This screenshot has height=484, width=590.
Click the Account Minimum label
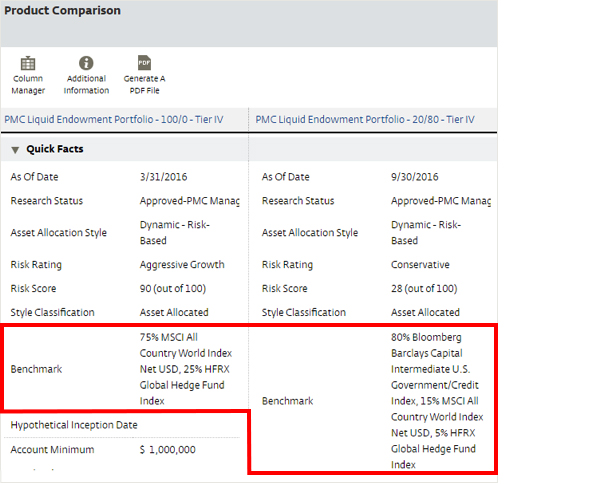pyautogui.click(x=52, y=450)
